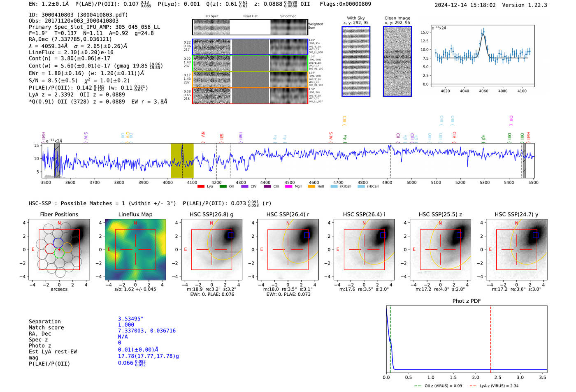
Task: Click the Separation value 3.53495"
Action: tap(131, 319)
